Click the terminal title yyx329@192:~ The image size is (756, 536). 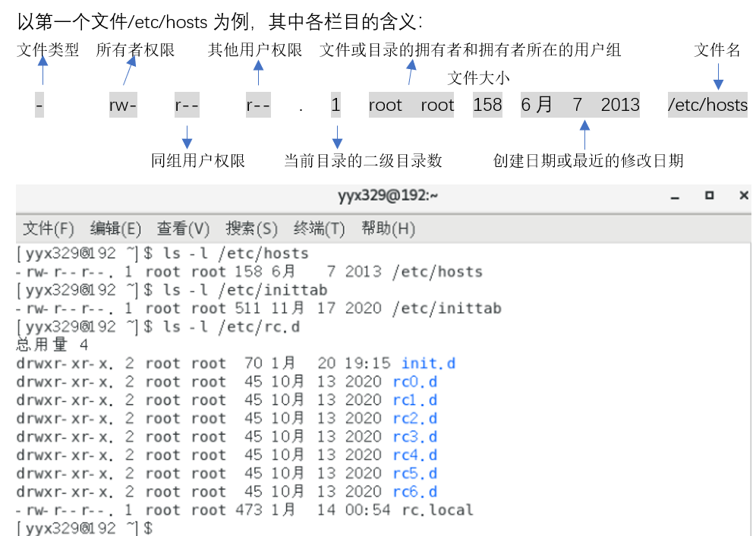[x=388, y=196]
